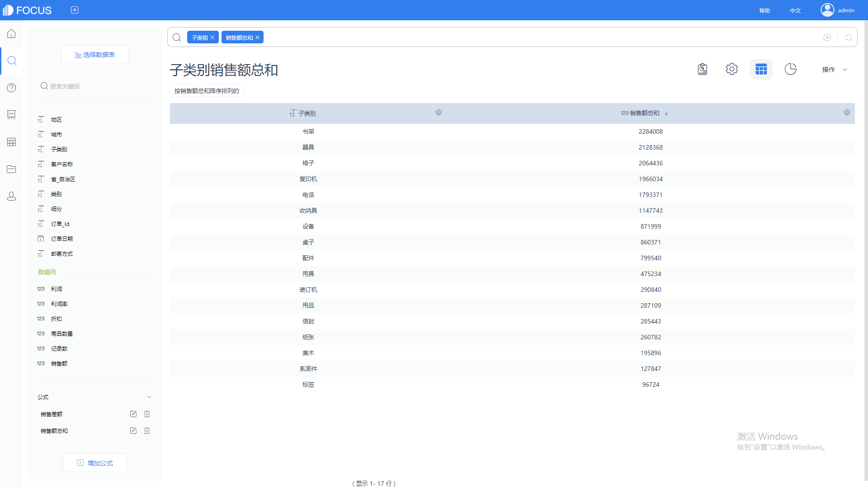Select the 订单日期 column

61,239
